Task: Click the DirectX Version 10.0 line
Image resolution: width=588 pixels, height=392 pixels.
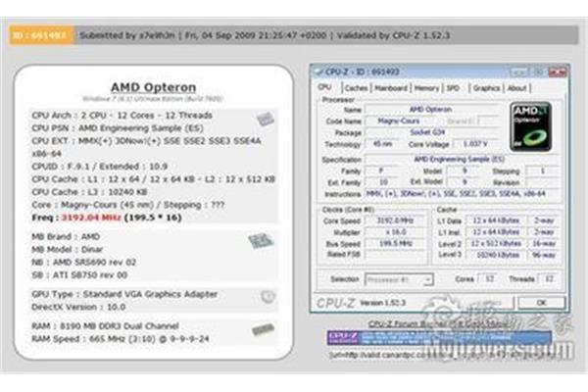Action: [78, 307]
